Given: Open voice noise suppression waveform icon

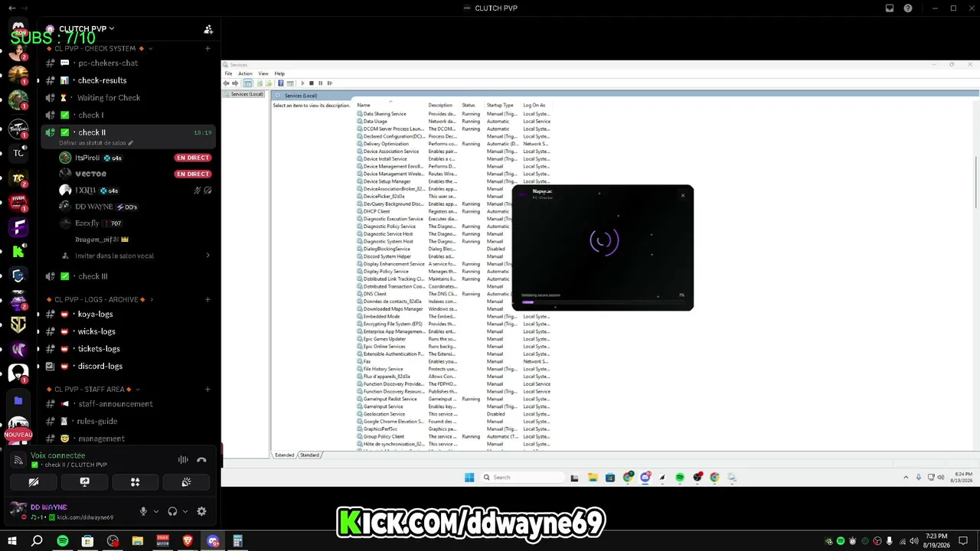Looking at the screenshot, I should 183,460.
